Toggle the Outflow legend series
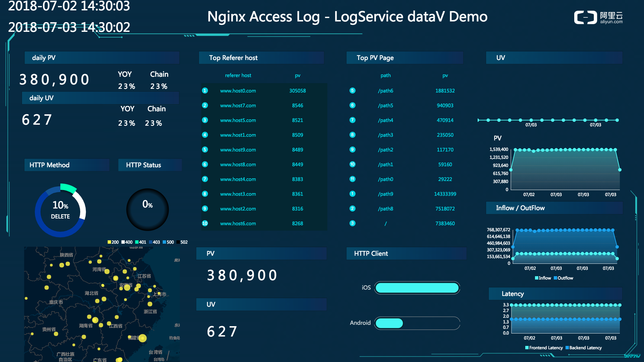 pos(563,278)
